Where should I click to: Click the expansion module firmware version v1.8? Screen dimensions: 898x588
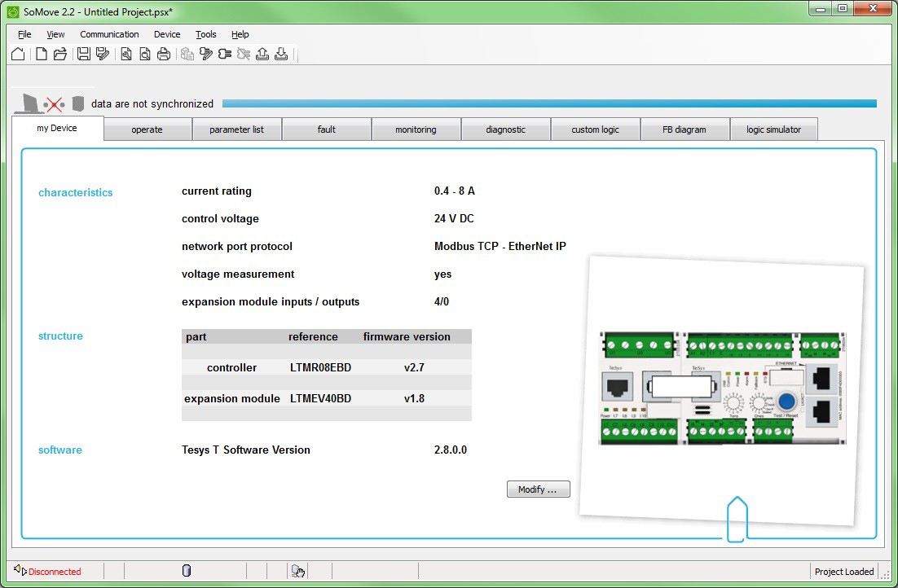[414, 398]
